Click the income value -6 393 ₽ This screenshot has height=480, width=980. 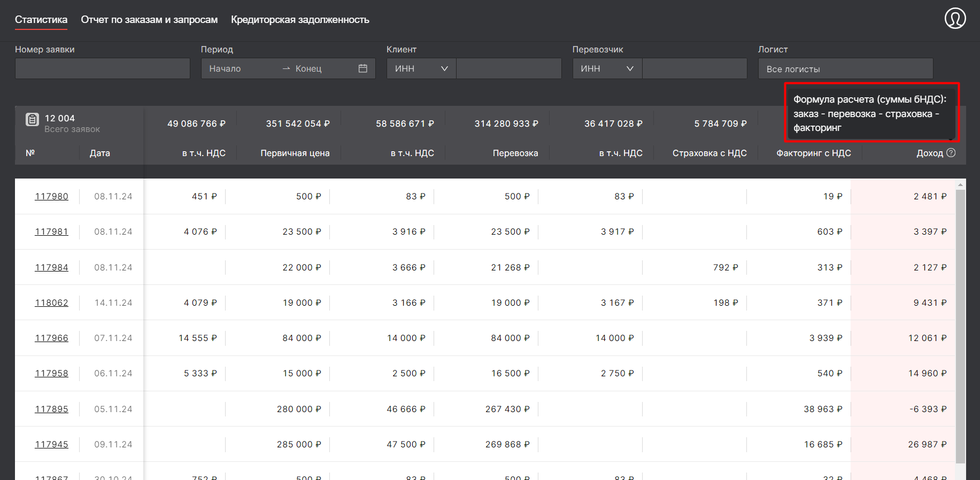click(x=928, y=409)
